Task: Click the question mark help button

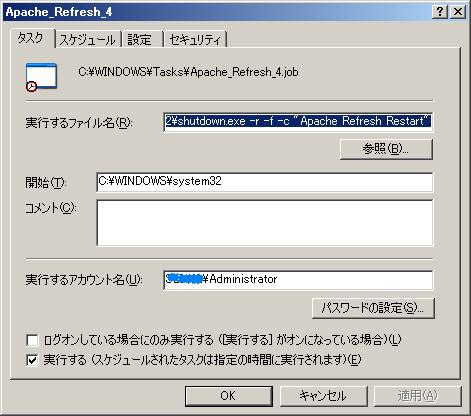Action: coord(440,12)
